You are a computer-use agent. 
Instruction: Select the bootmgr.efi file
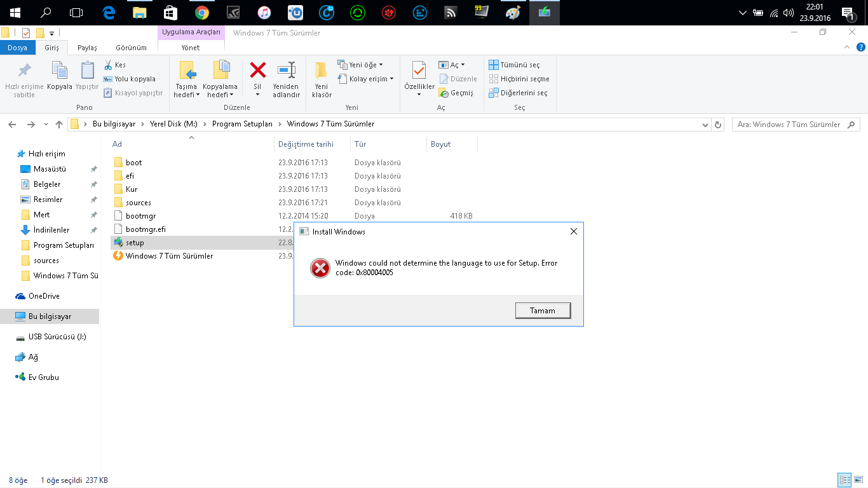[146, 229]
